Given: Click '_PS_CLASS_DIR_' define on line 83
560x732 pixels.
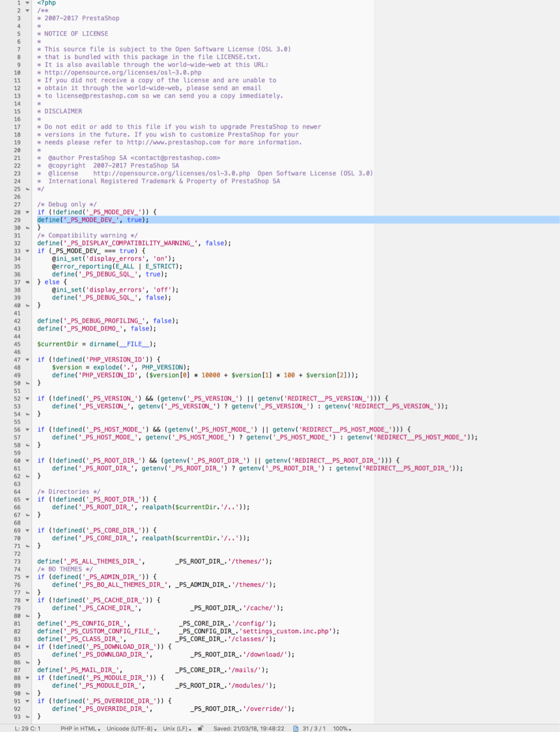Looking at the screenshot, I should (x=157, y=638).
